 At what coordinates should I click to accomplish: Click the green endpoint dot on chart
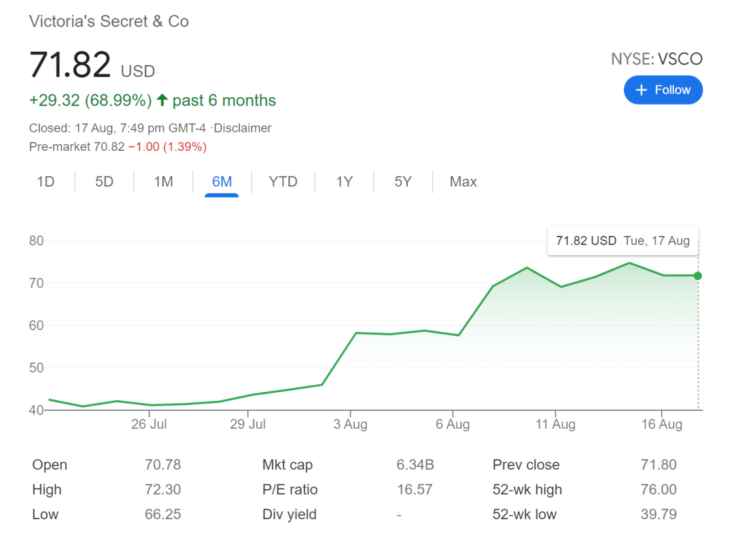698,275
